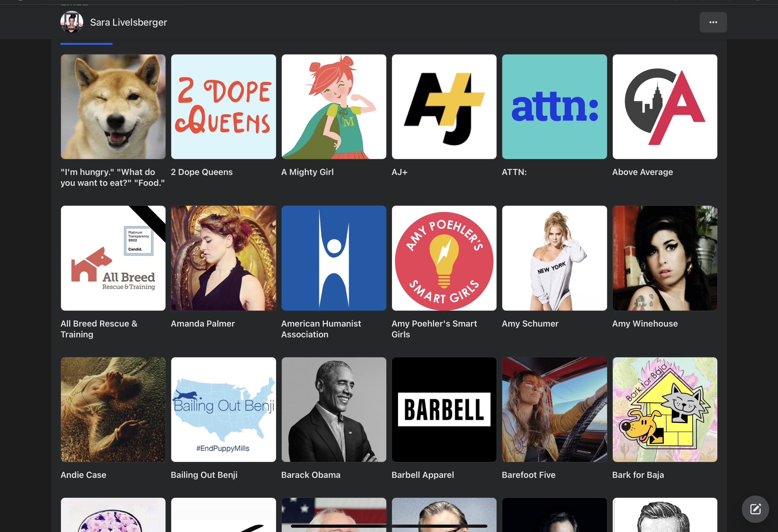Click the Barefoot Five title link
The image size is (778, 532).
click(529, 475)
